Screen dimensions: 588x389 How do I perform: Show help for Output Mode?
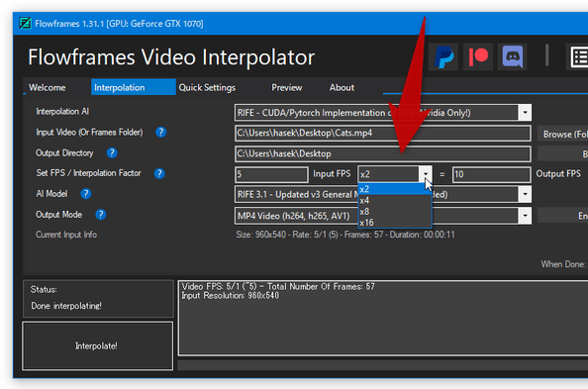point(101,214)
